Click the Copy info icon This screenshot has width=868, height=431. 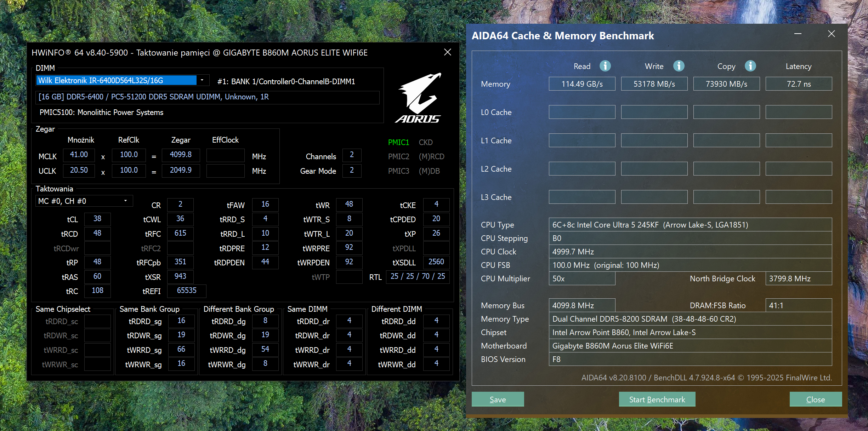pyautogui.click(x=750, y=66)
